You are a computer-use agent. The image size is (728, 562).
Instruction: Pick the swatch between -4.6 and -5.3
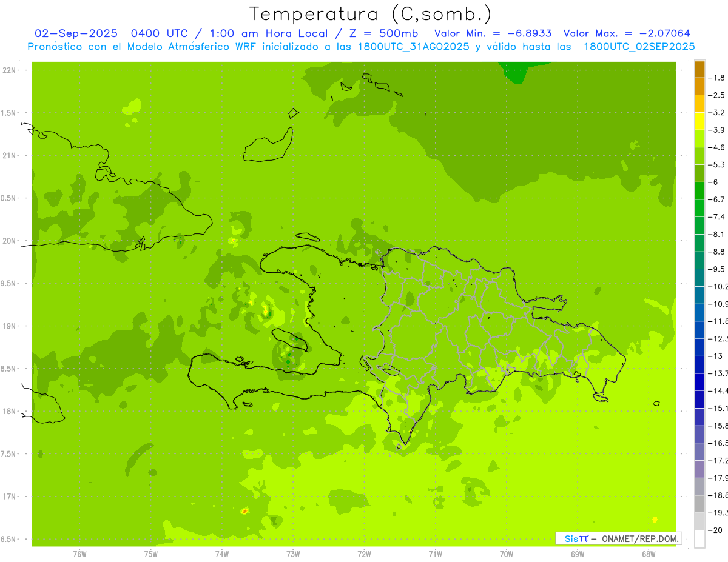point(699,156)
